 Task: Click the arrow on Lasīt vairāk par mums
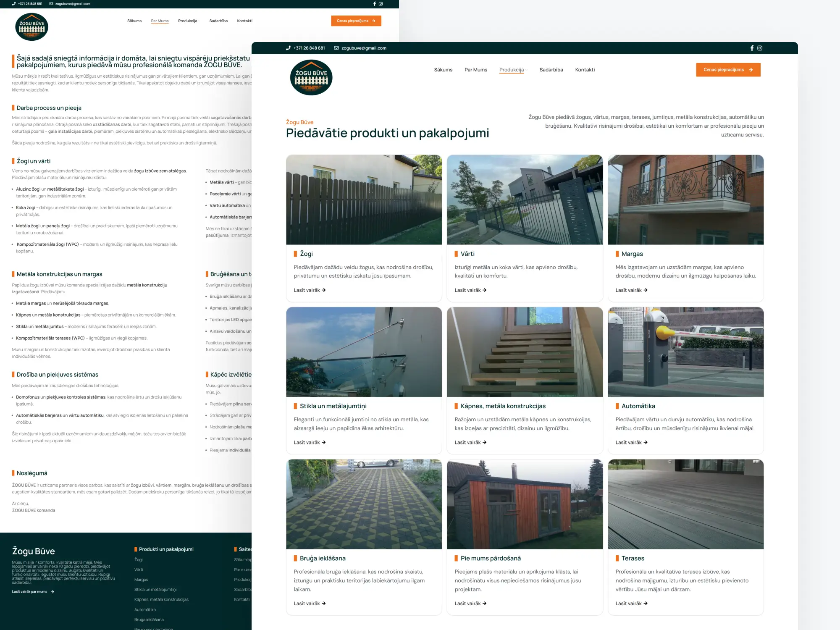[52, 591]
